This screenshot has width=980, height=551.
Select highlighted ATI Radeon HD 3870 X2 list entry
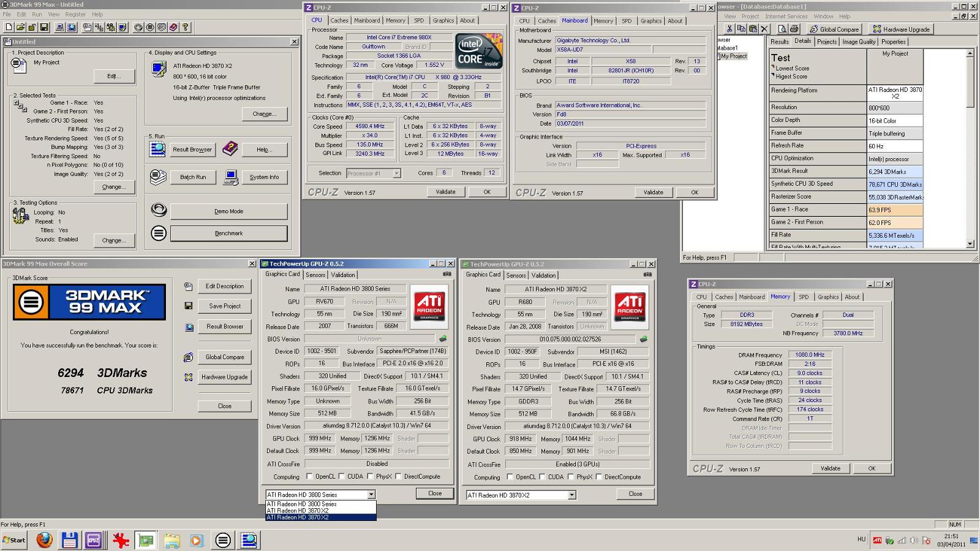click(x=321, y=517)
